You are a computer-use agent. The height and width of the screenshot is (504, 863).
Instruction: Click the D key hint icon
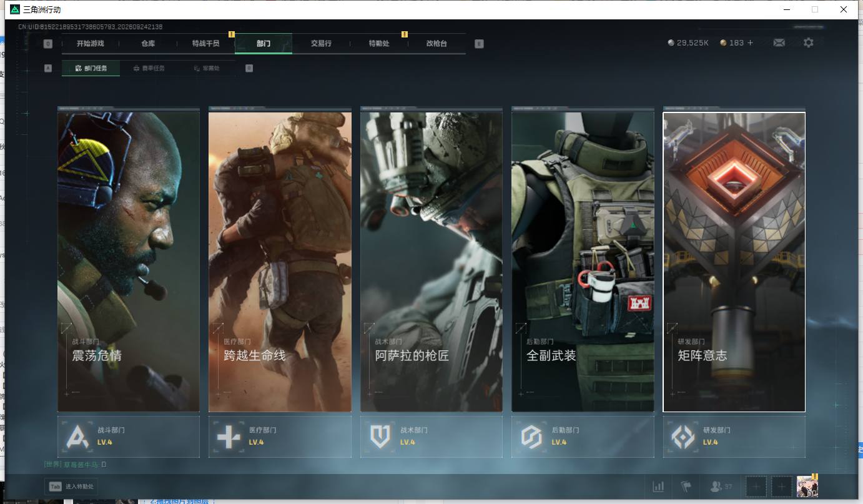(x=249, y=68)
